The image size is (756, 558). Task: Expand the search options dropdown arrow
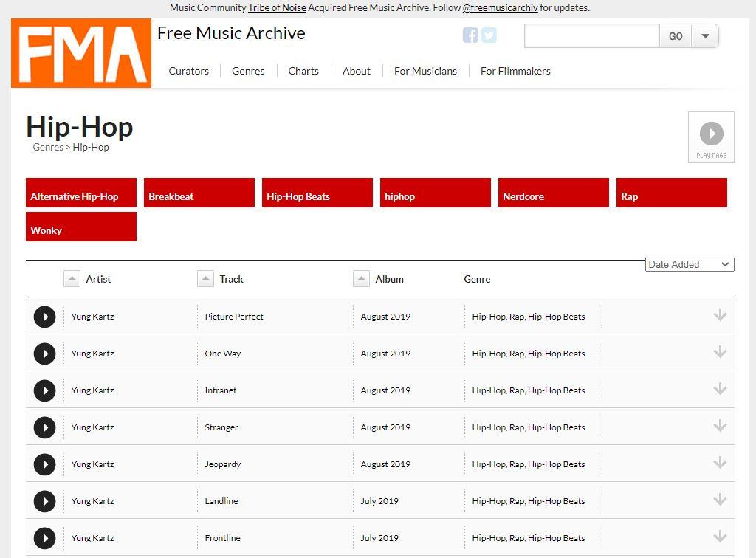(705, 36)
